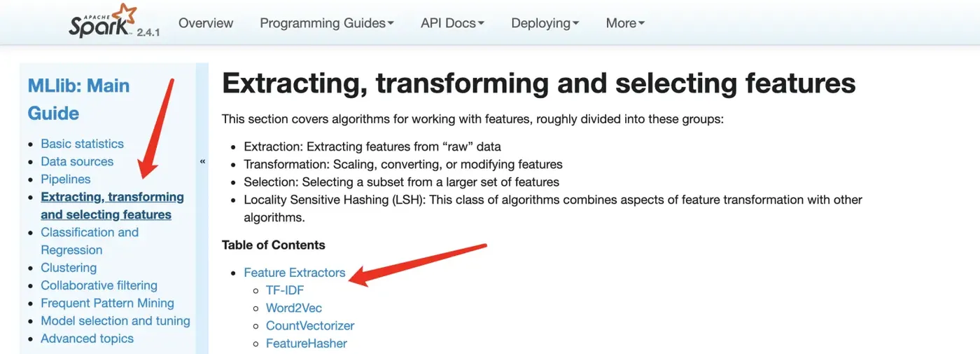Open the Deploying dropdown menu

point(545,23)
